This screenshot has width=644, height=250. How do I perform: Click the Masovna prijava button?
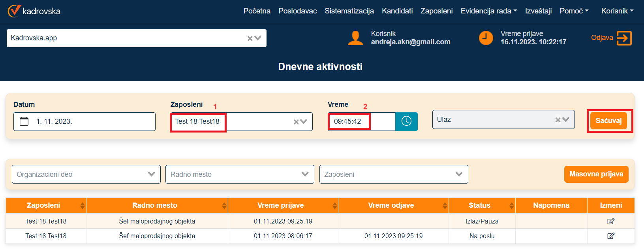596,174
